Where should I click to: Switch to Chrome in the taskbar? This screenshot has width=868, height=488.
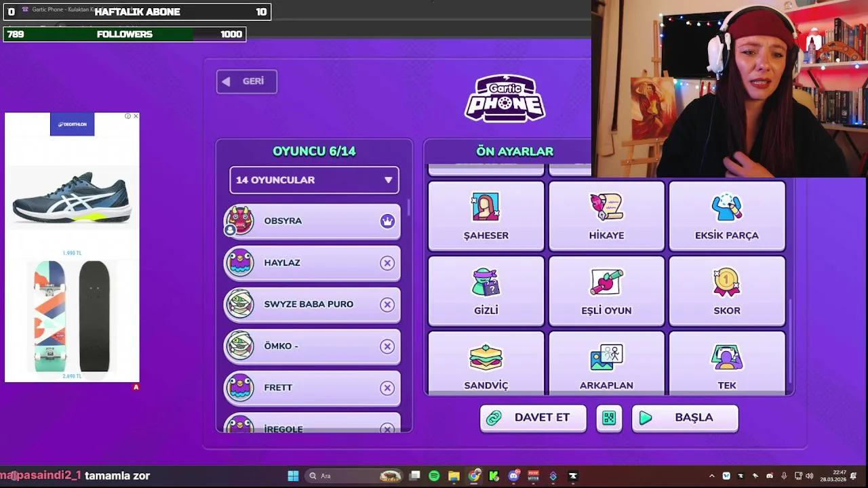click(x=474, y=476)
